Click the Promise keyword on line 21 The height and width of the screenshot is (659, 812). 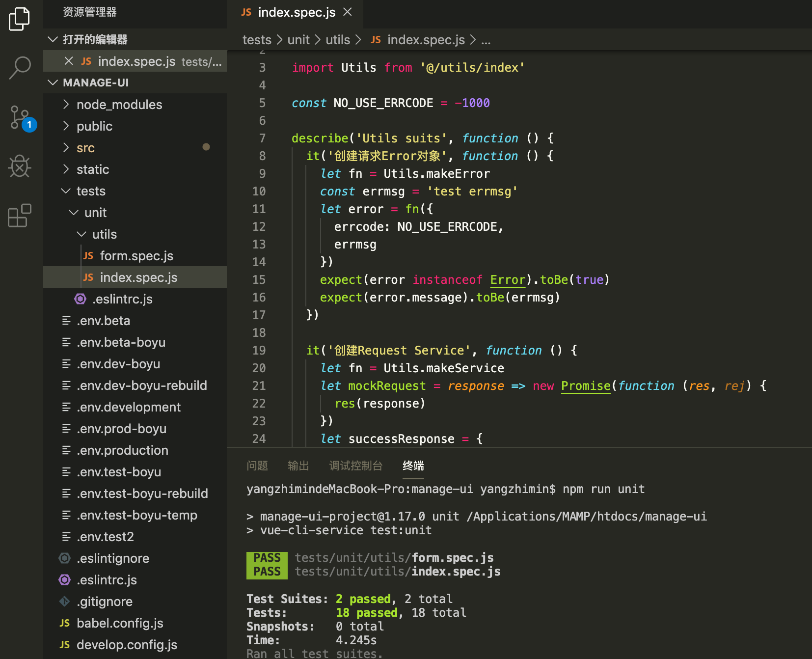click(x=586, y=386)
